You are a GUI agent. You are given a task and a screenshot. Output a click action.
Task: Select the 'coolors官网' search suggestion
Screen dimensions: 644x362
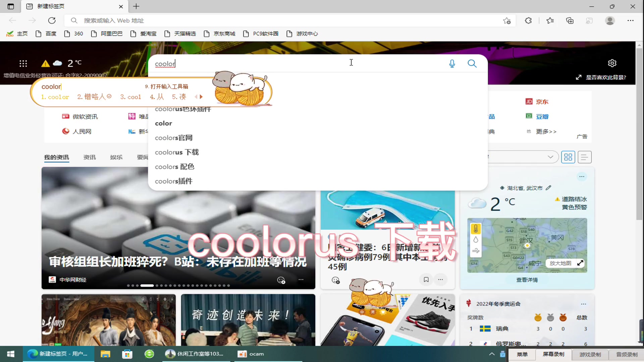click(x=173, y=137)
